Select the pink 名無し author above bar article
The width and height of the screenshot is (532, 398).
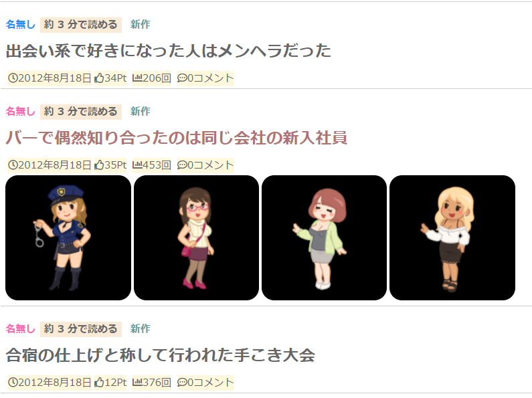20,111
